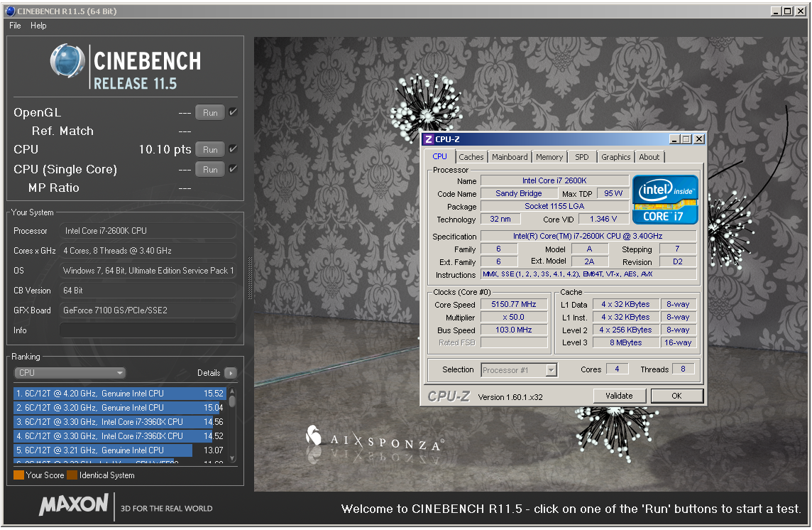The width and height of the screenshot is (812, 530).
Task: Switch to the Memory tab in CPU-Z
Action: (549, 157)
